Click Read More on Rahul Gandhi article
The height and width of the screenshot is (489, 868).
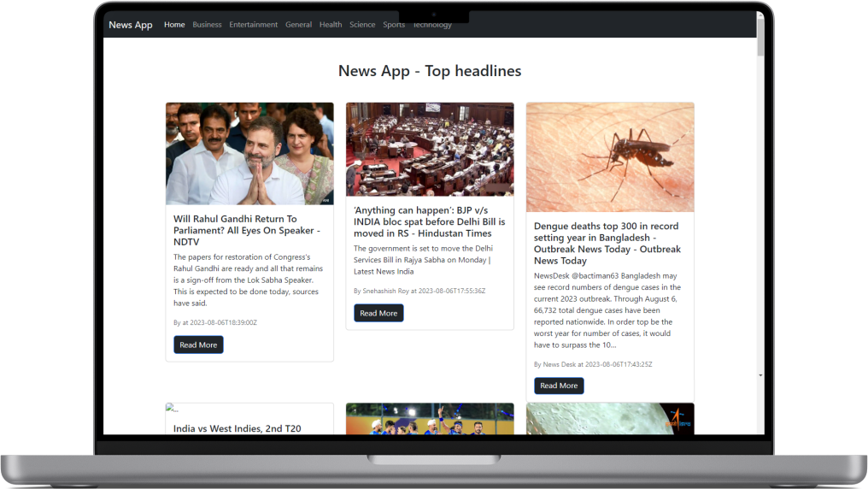(198, 345)
